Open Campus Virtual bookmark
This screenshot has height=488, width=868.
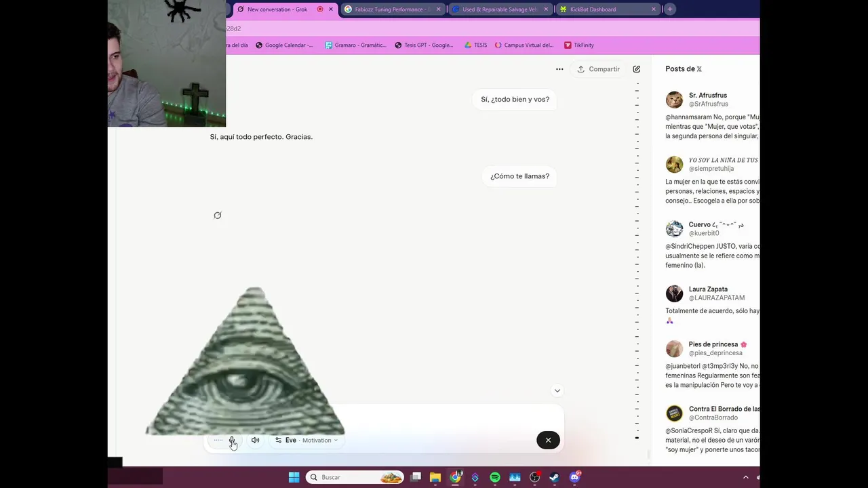click(524, 45)
